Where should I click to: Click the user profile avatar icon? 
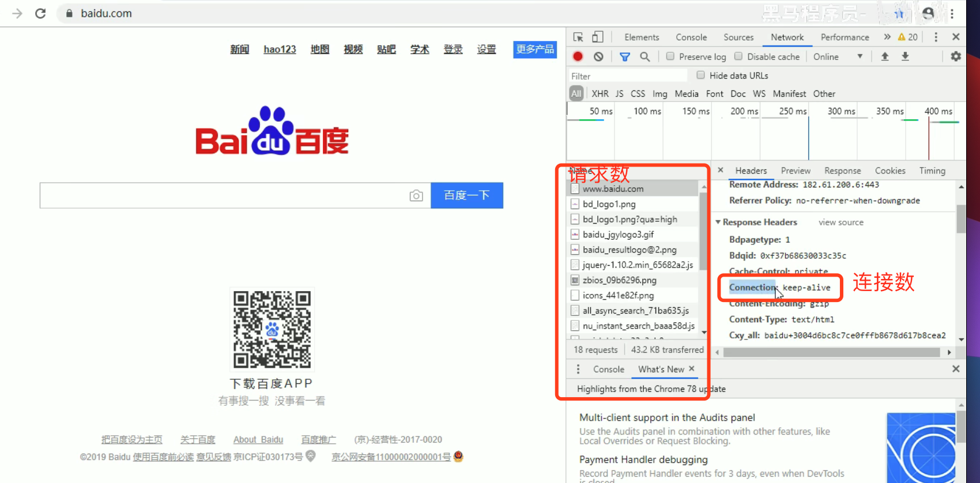pos(928,13)
